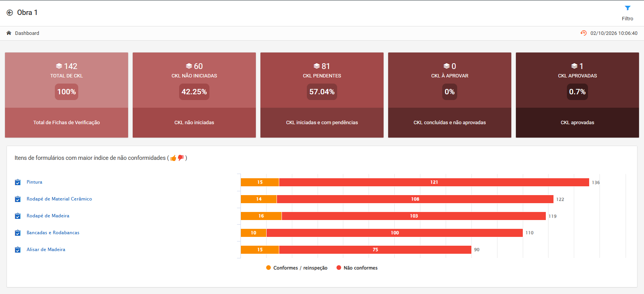Viewport: 644px width, 294px height.
Task: Click red legend dot for Não conformes
Action: tap(339, 268)
